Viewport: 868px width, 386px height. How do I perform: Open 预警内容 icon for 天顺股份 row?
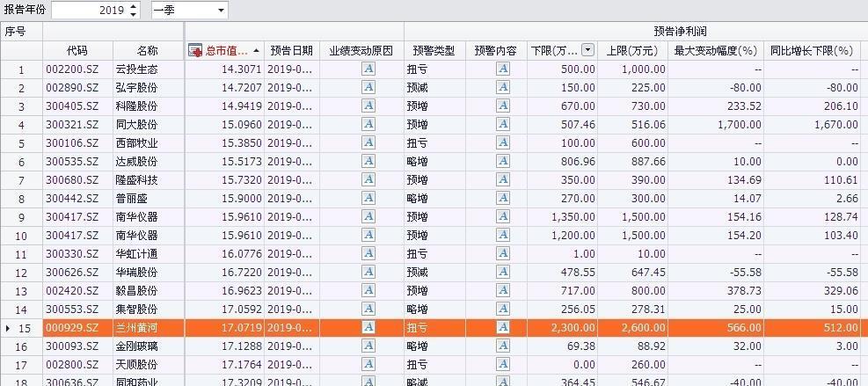click(503, 364)
